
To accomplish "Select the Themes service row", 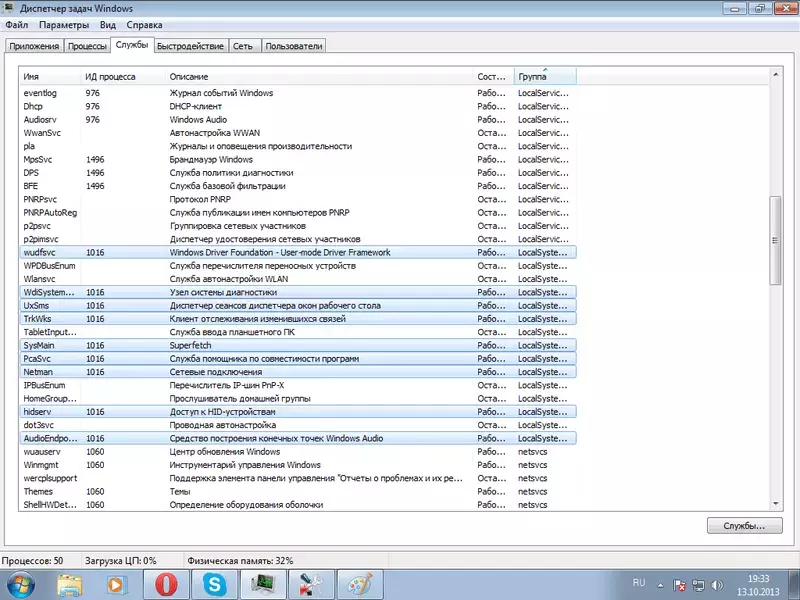I will click(298, 491).
